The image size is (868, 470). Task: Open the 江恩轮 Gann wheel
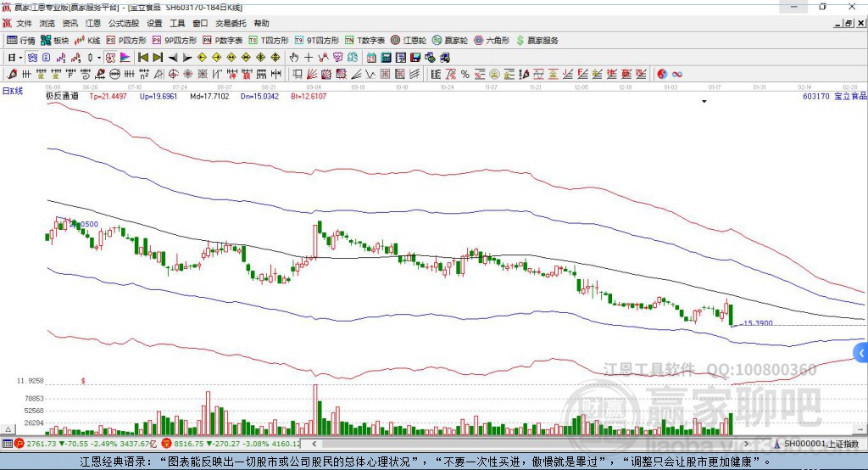coord(409,41)
